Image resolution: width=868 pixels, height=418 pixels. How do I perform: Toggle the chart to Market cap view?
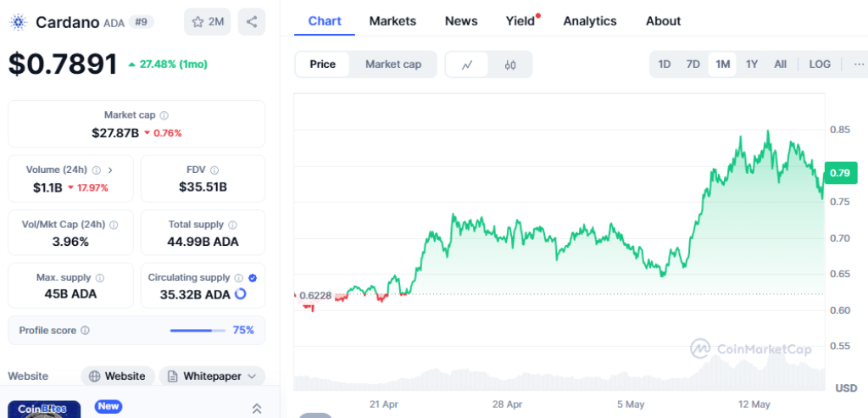coord(392,64)
